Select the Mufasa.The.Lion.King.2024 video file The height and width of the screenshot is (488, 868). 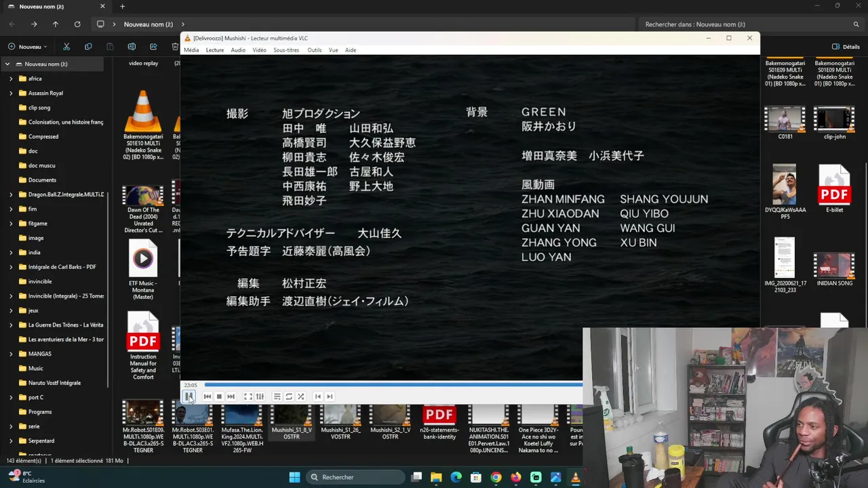point(242,427)
